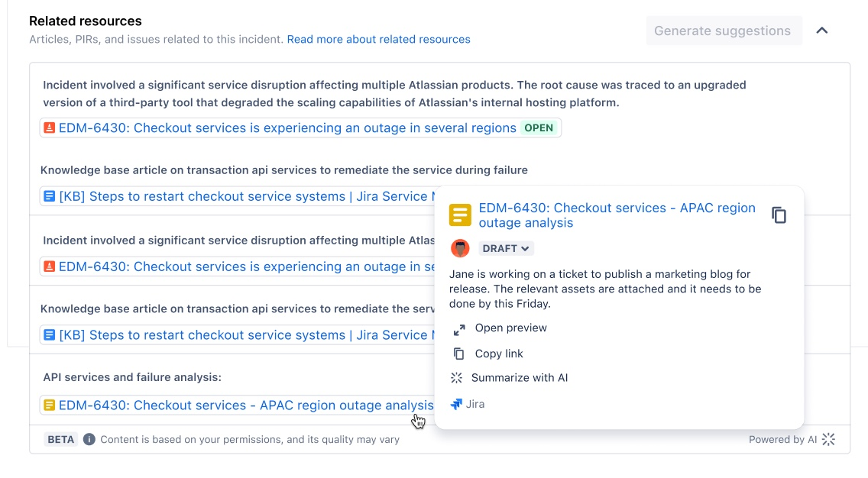Click the red incident icon in first resource
Viewport: 868px width, 478px height.
(x=50, y=128)
